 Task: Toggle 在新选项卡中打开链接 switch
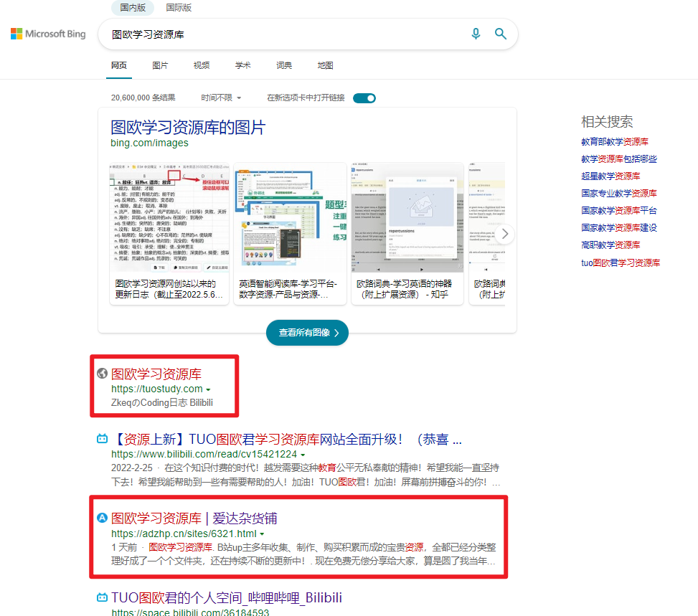pos(364,98)
